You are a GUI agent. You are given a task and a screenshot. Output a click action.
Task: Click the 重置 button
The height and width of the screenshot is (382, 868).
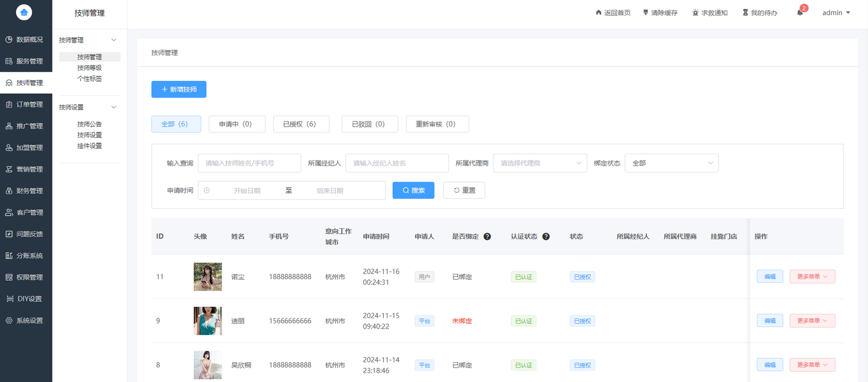(464, 190)
